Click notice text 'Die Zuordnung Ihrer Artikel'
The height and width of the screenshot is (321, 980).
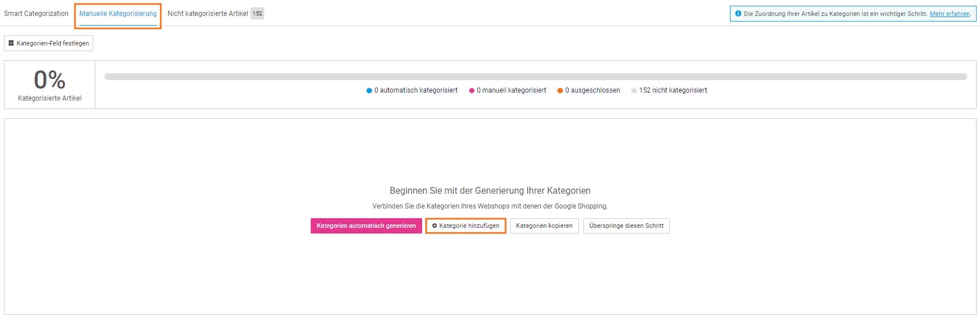click(x=835, y=14)
